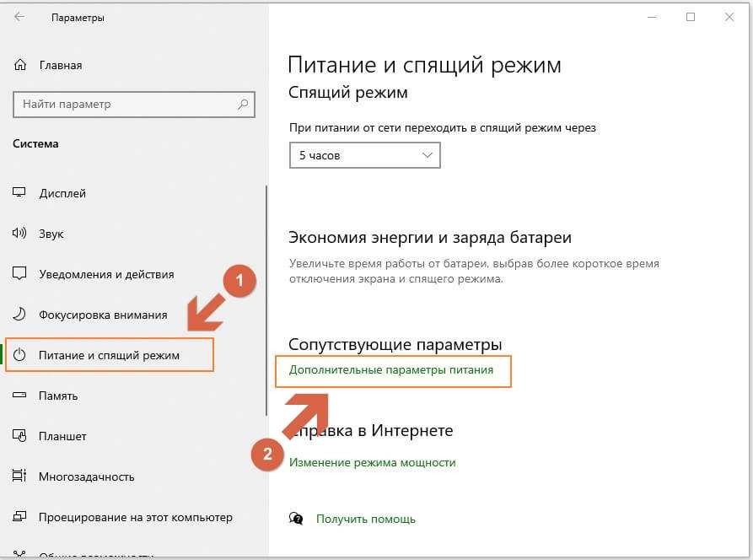Click the Многозадачность icon
This screenshot has height=560, width=753.
(19, 476)
